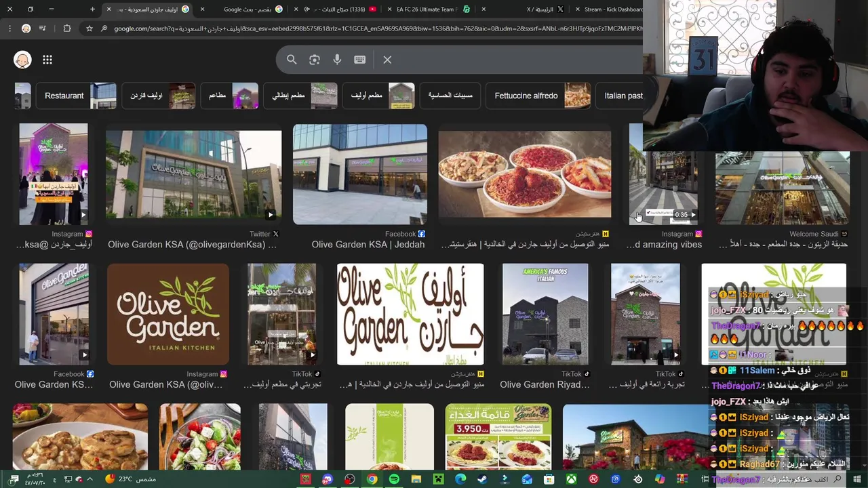Open the d amazing vibes Instagram link
The height and width of the screenshot is (488, 868).
tap(663, 245)
